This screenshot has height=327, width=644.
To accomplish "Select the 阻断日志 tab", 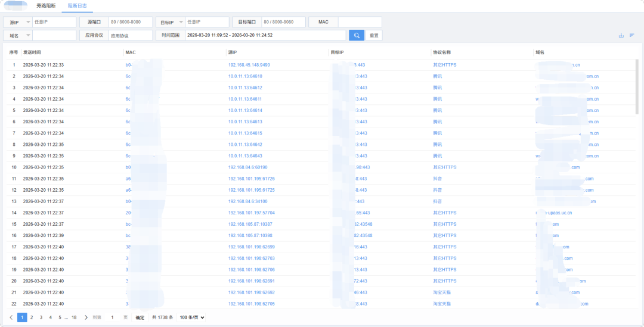I will [x=77, y=6].
